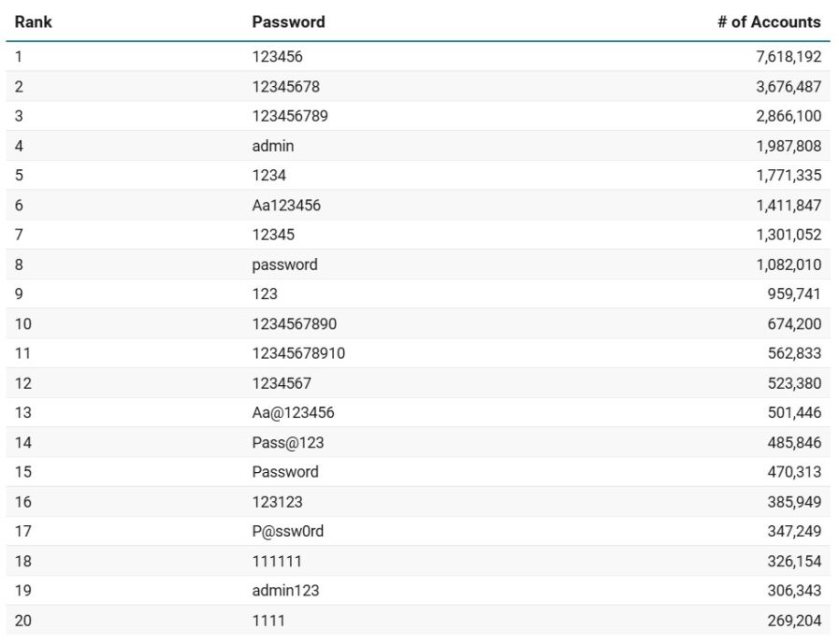
Task: Click the Rank column header
Action: tap(33, 21)
